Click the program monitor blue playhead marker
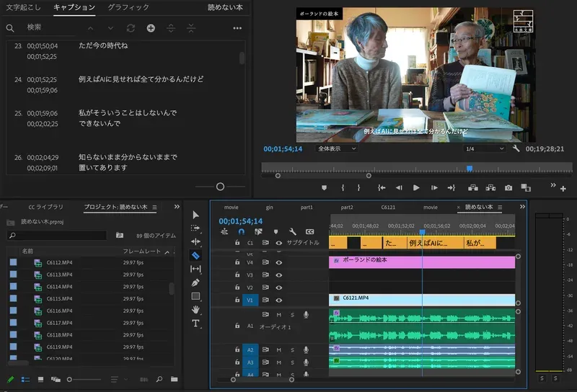577x392 pixels. (x=470, y=169)
